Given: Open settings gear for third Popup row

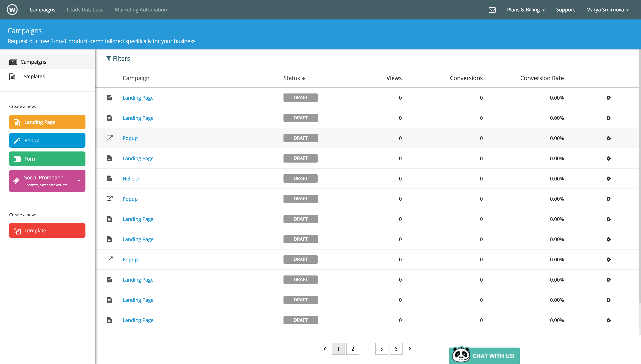Looking at the screenshot, I should tap(609, 259).
